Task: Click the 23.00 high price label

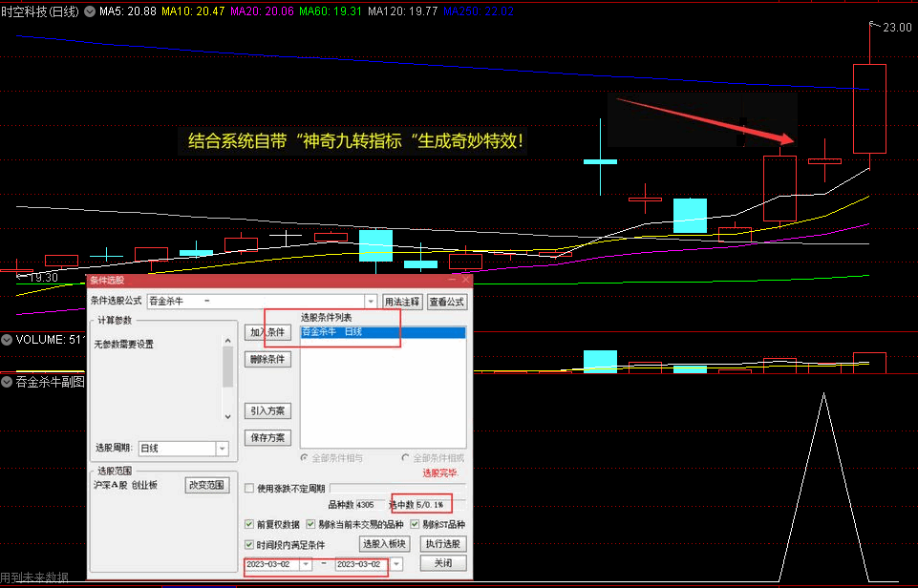Action: coord(897,28)
